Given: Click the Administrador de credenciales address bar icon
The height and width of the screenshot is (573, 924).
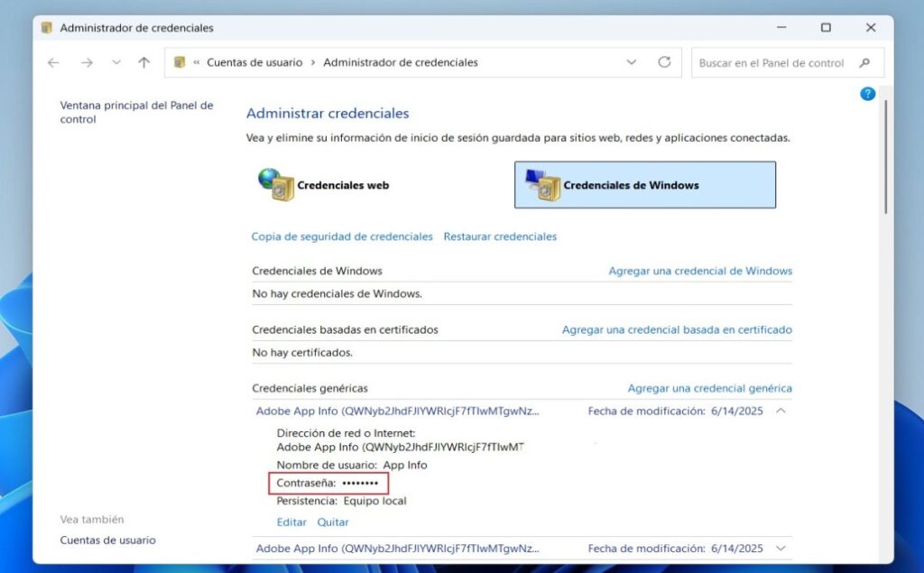Looking at the screenshot, I should [x=177, y=61].
